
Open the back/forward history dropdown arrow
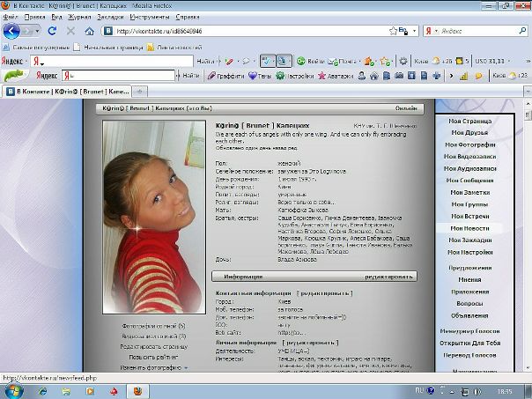[x=37, y=31]
